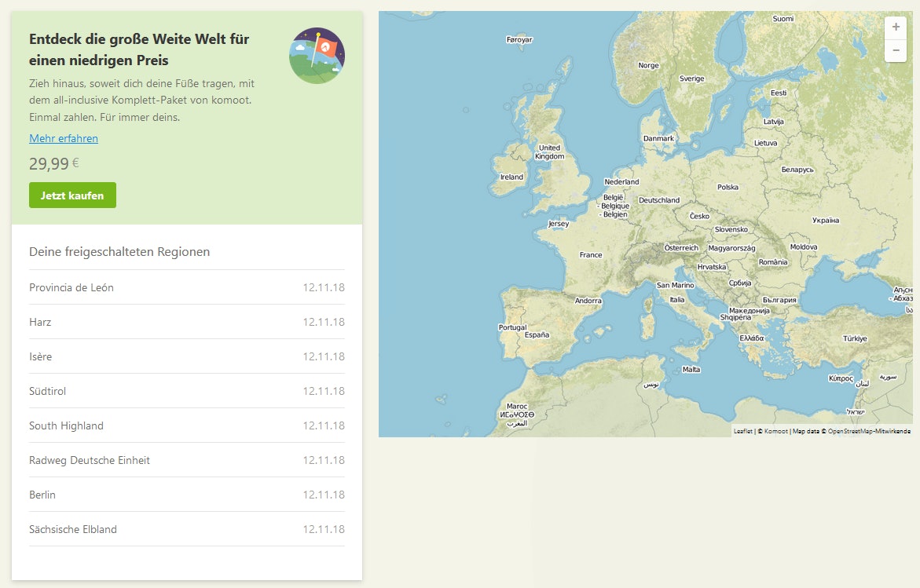The image size is (920, 588).
Task: Click France label on the map
Action: tap(591, 255)
